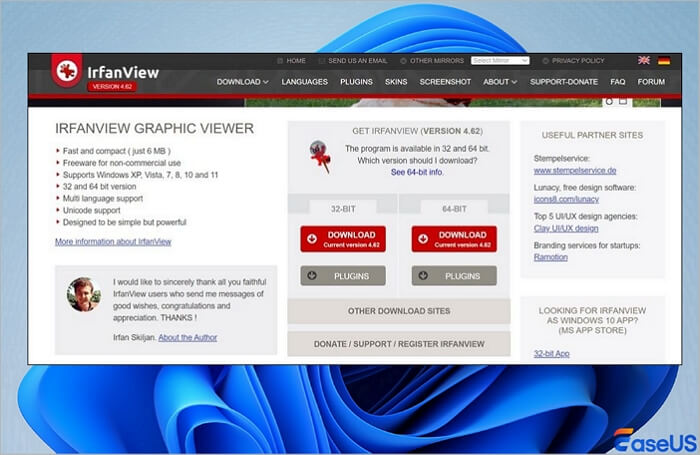Open the Skins page
This screenshot has height=455, width=700.
(x=396, y=82)
